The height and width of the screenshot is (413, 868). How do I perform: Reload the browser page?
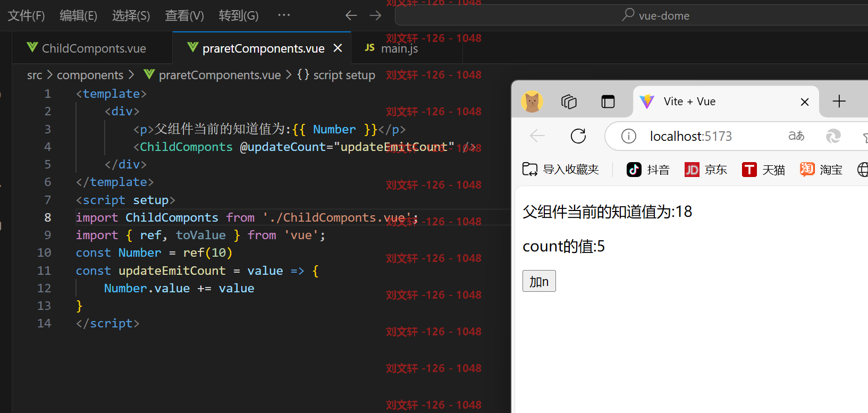pos(578,136)
